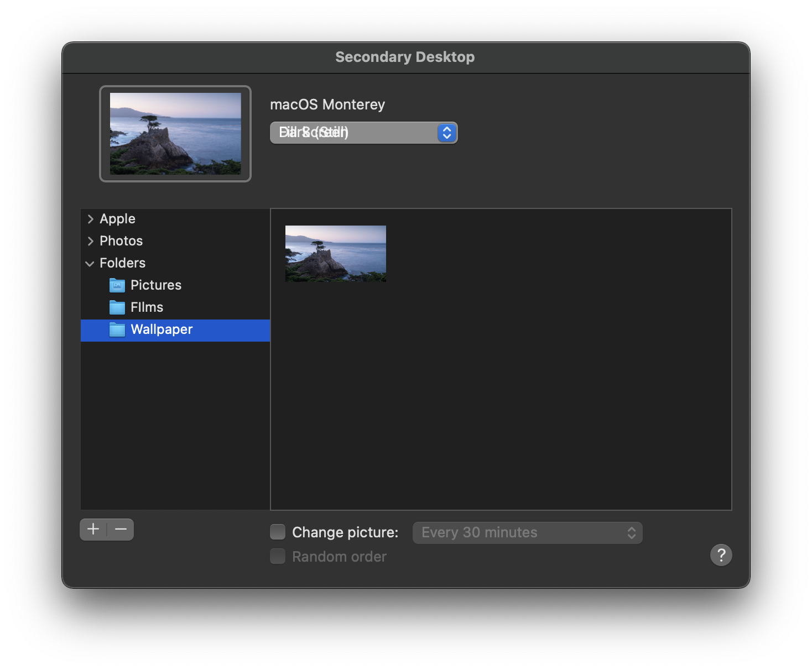Select the Films folder label
Image resolution: width=812 pixels, height=670 pixels.
[147, 307]
